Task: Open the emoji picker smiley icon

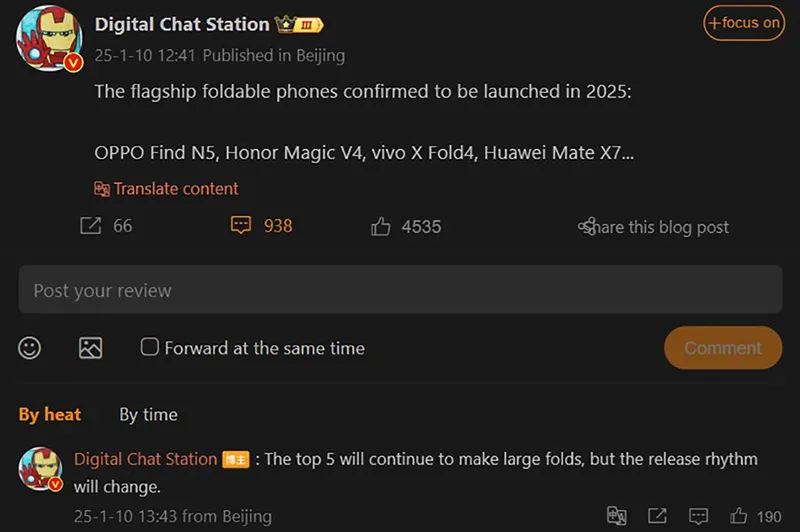Action: 30,347
